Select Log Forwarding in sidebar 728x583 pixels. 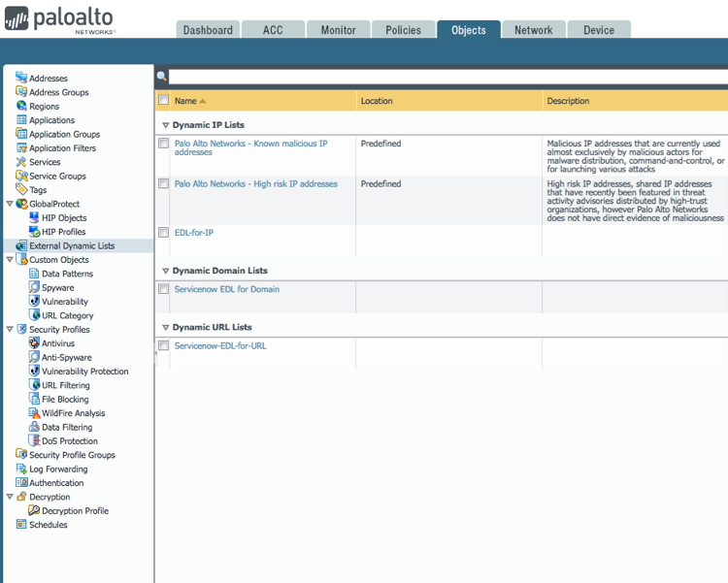(58, 469)
